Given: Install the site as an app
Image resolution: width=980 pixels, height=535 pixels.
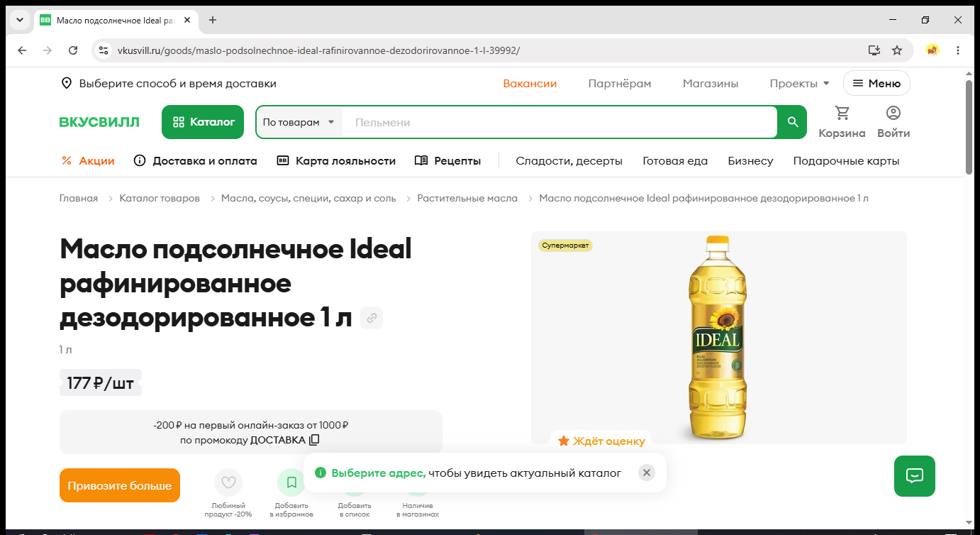Looking at the screenshot, I should [x=874, y=50].
